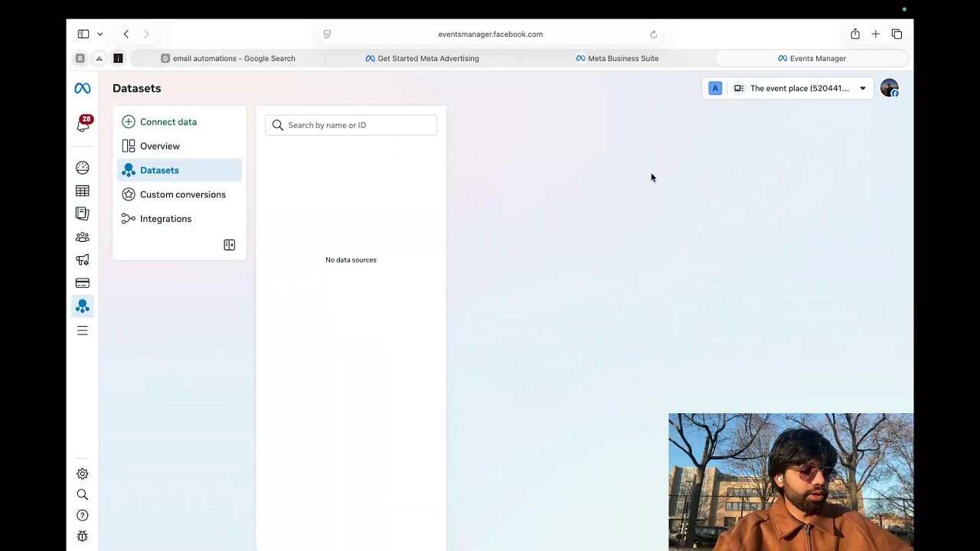Viewport: 980px width, 551px height.
Task: Click the report a problem bug icon
Action: 83,536
